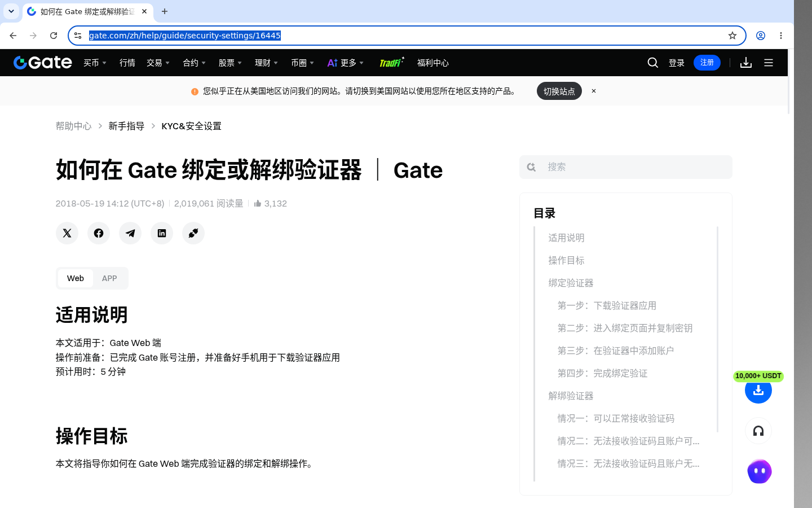Screen dimensions: 812x508
Task: Open Chrome profile icon
Action: [x=761, y=36]
